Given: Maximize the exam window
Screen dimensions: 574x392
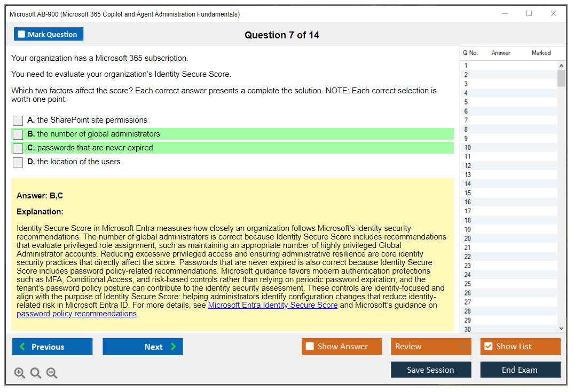Looking at the screenshot, I should point(529,13).
